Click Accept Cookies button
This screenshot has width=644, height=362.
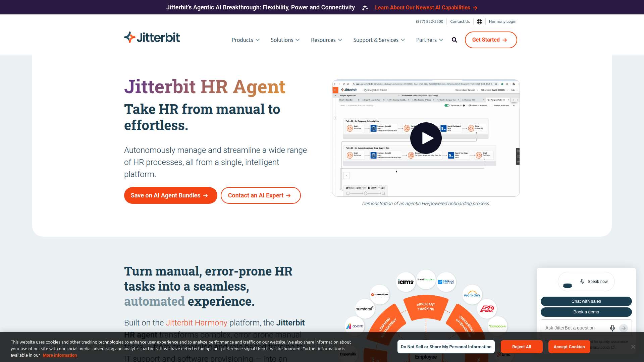569,347
